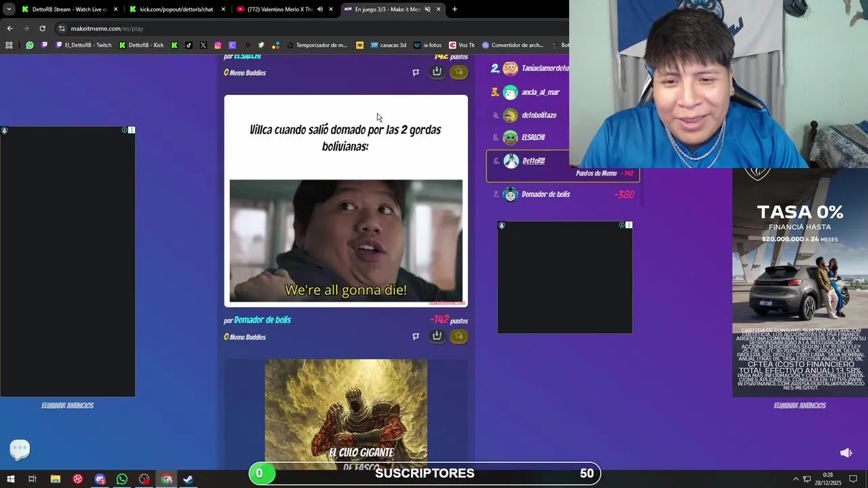Image resolution: width=868 pixels, height=488 pixels.
Task: Open the Twitch icon-only bookmark
Action: pos(45,45)
